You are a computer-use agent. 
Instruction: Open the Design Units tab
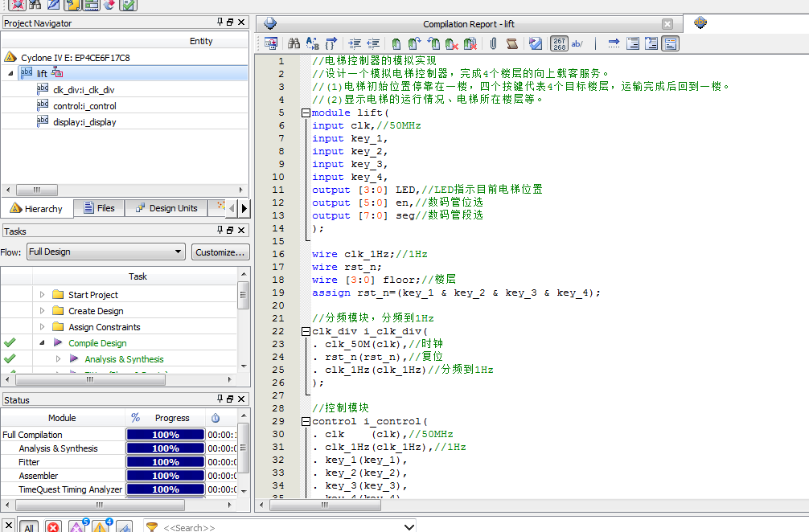click(x=166, y=208)
